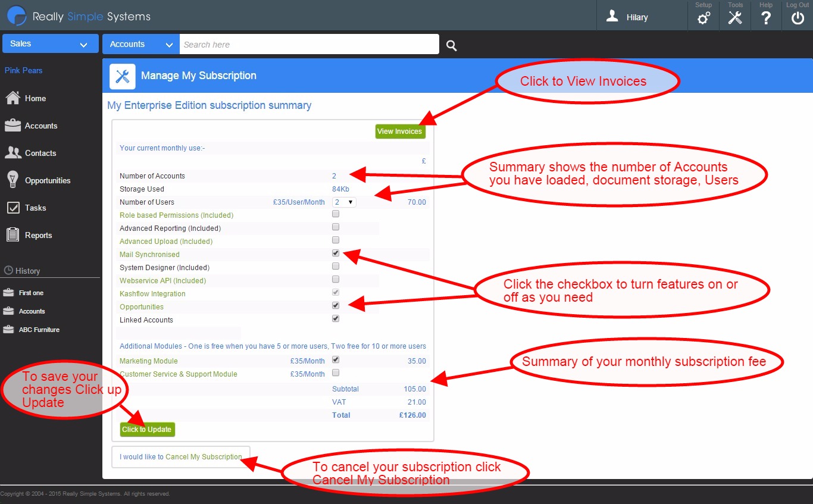The image size is (813, 504).
Task: Click the Hilary user profile icon
Action: (x=612, y=17)
